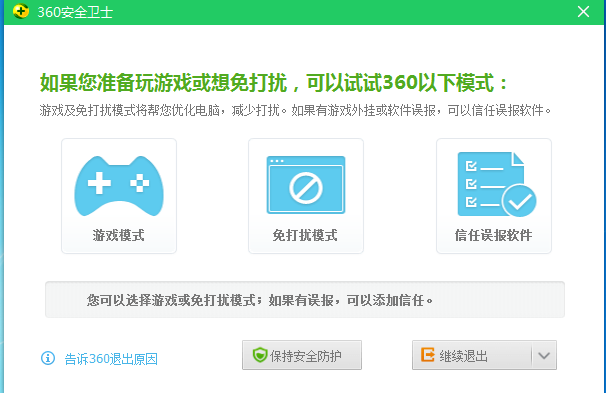Click the info icon beside 告诉360退出原因
This screenshot has width=606, height=393.
[x=48, y=358]
